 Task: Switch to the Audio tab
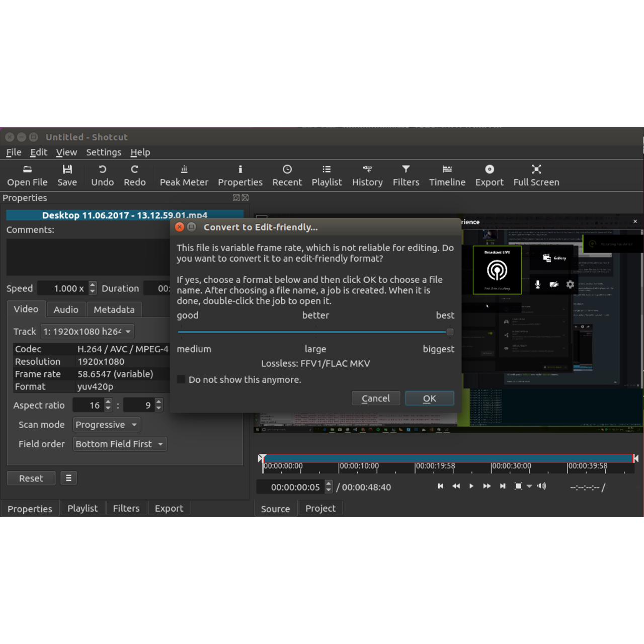click(66, 309)
